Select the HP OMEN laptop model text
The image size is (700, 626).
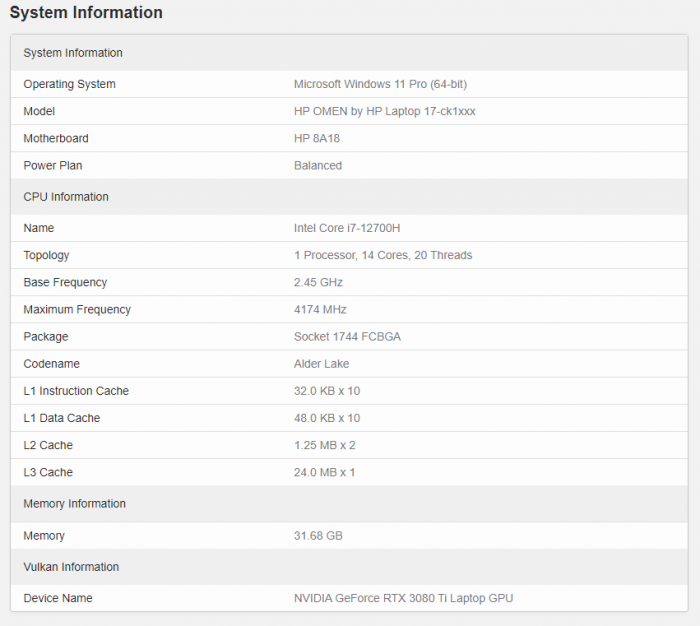[384, 111]
